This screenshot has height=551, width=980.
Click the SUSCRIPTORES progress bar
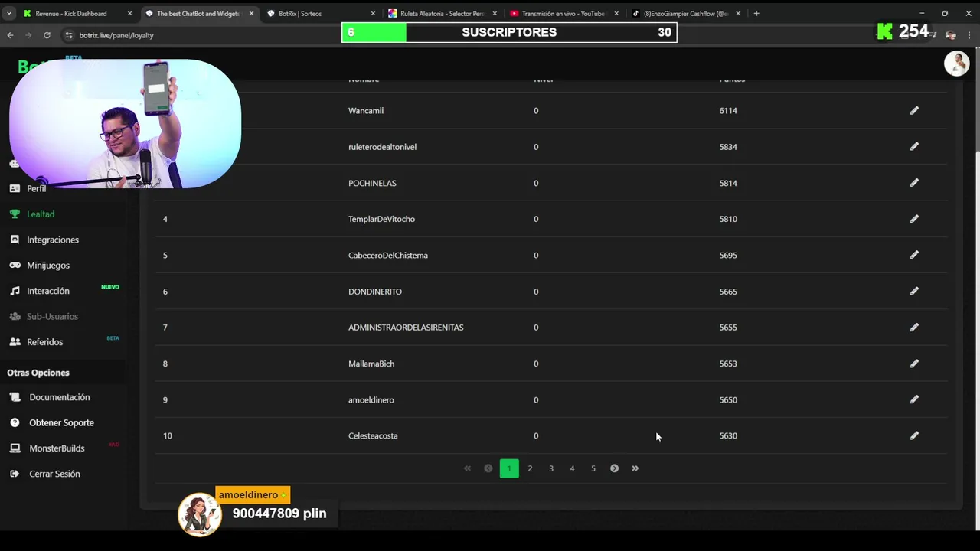coord(509,32)
